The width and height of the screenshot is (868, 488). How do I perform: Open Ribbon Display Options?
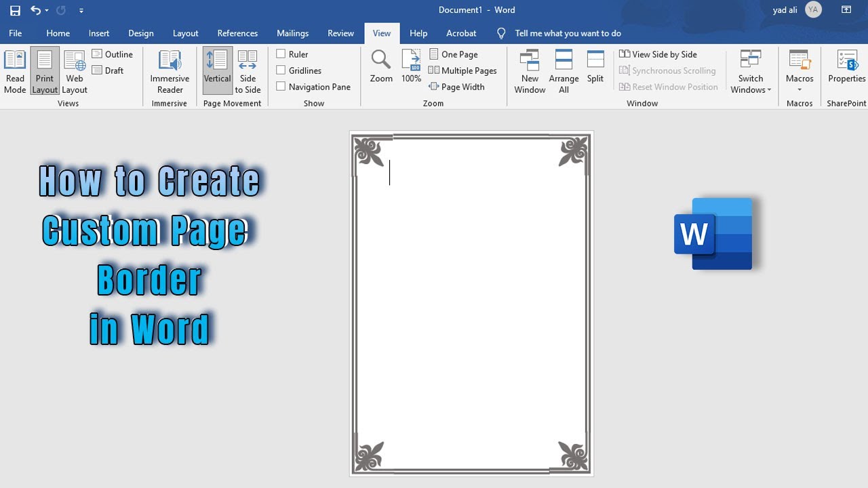click(x=846, y=9)
